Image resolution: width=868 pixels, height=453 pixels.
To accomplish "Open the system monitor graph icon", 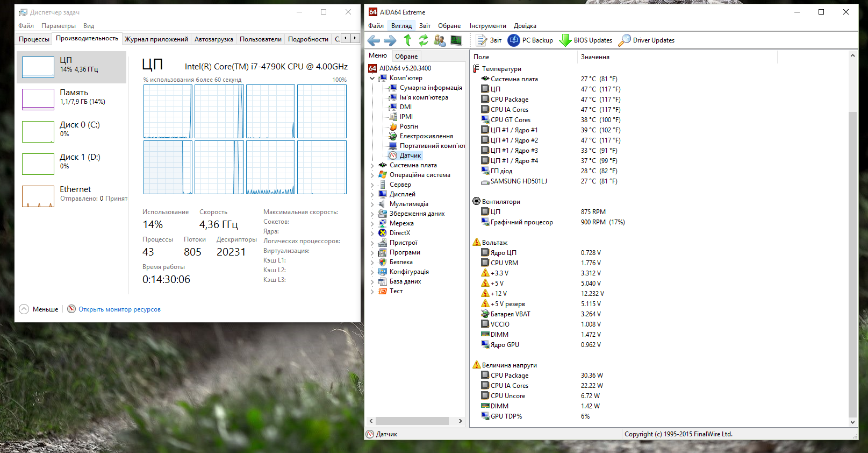I will pos(456,40).
